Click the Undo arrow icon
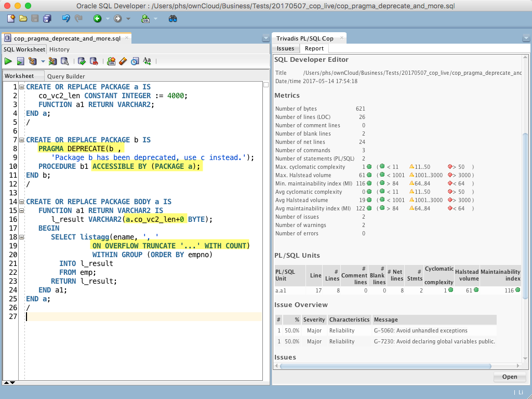 click(66, 19)
